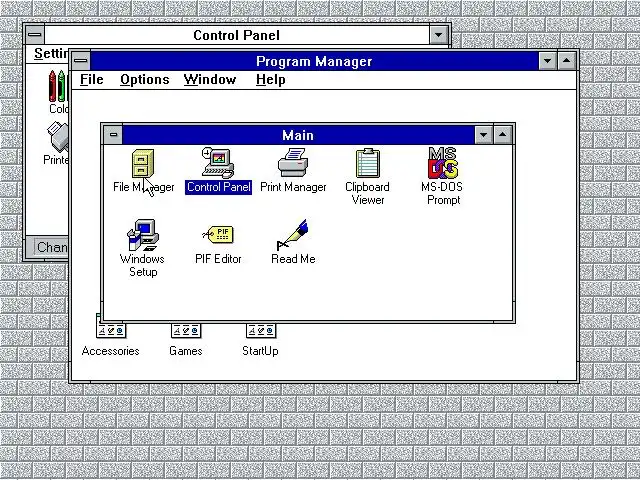Open the Window menu
The height and width of the screenshot is (480, 640).
point(210,80)
